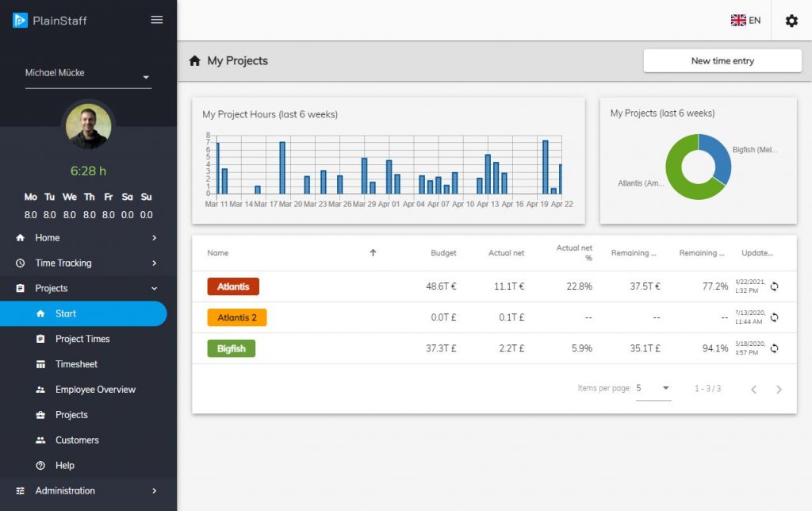
Task: Click the PlainStaff logo icon
Action: [20, 20]
